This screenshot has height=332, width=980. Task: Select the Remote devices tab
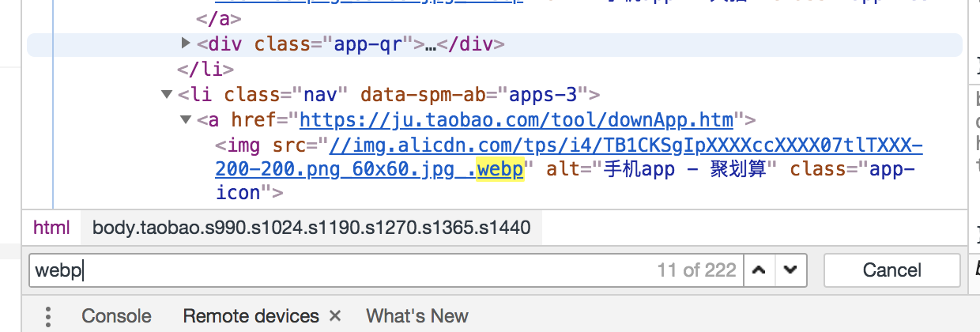point(251,316)
